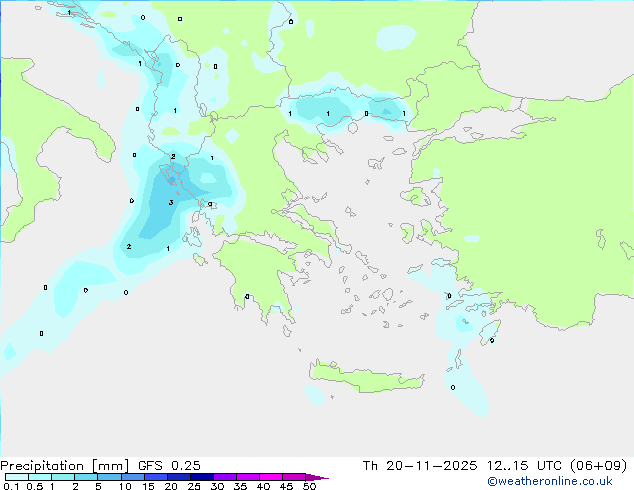
Task: Click the 45–50 mm legend swatch
Action: pyautogui.click(x=294, y=477)
